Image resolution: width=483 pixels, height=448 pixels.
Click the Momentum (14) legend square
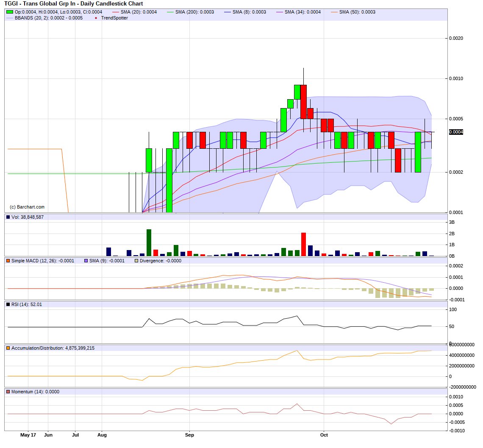click(7, 392)
